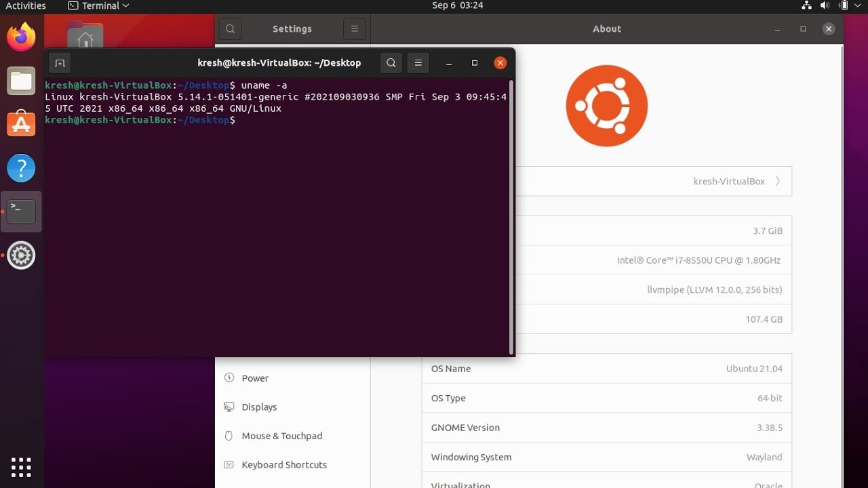The image size is (868, 488).
Task: Open Ubuntu Software from the dock
Action: pos(21,124)
